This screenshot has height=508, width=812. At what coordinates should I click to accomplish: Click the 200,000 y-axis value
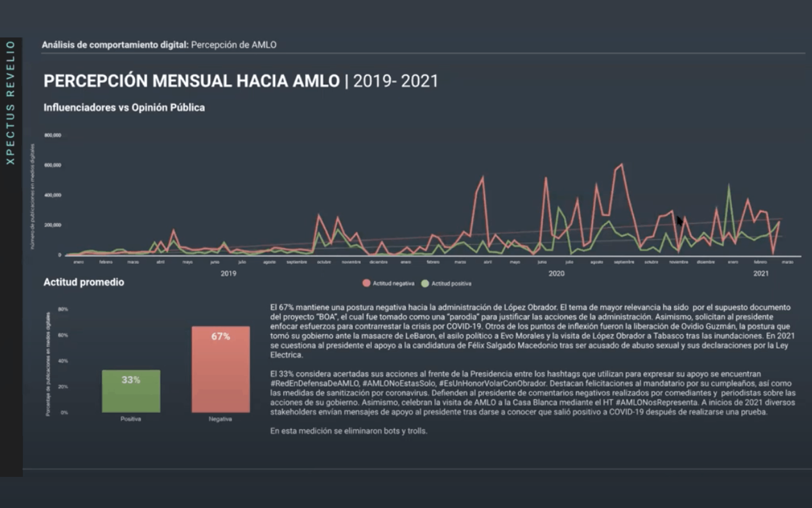pyautogui.click(x=53, y=225)
